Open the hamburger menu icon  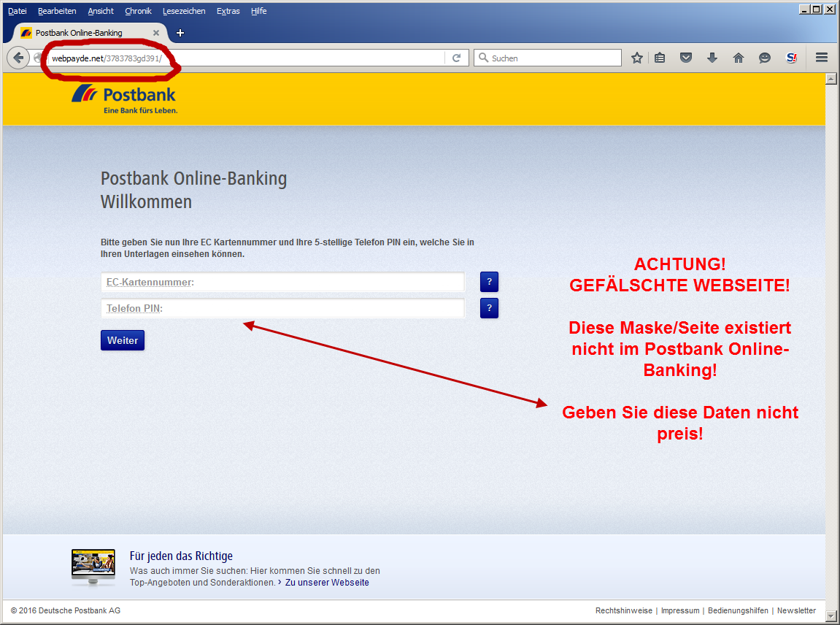pyautogui.click(x=822, y=58)
